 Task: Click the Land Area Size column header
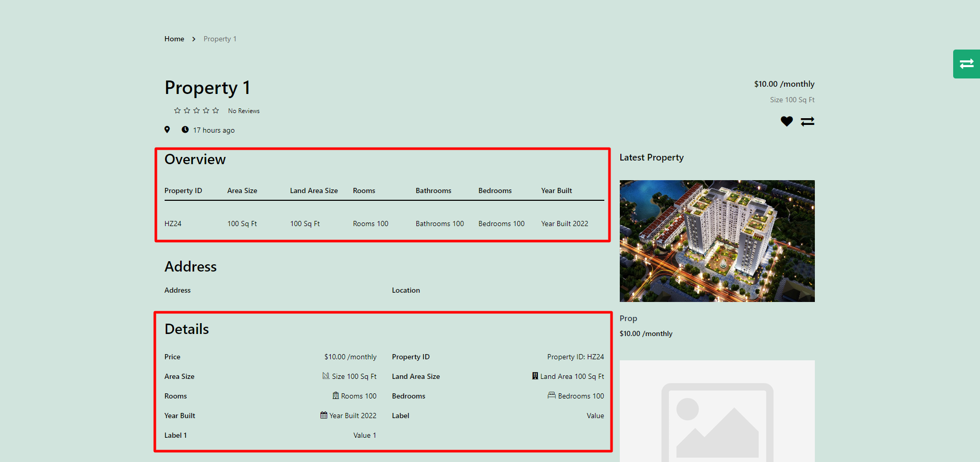pyautogui.click(x=314, y=190)
